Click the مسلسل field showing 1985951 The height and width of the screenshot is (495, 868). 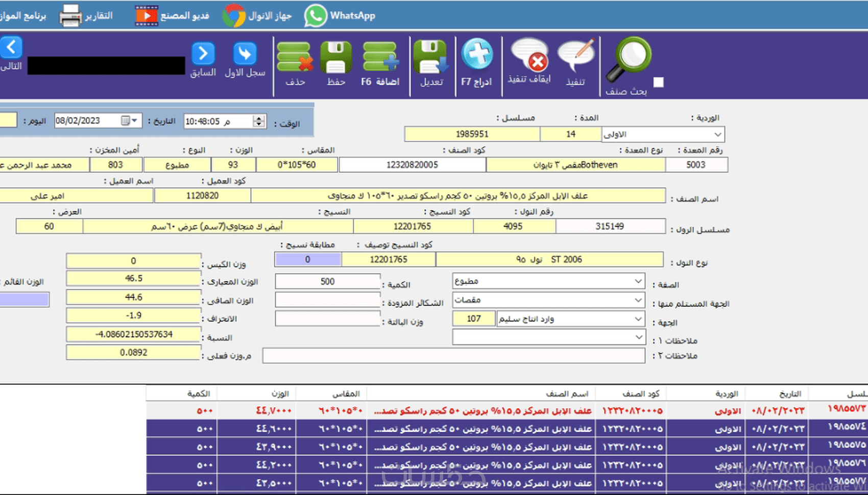pyautogui.click(x=472, y=134)
